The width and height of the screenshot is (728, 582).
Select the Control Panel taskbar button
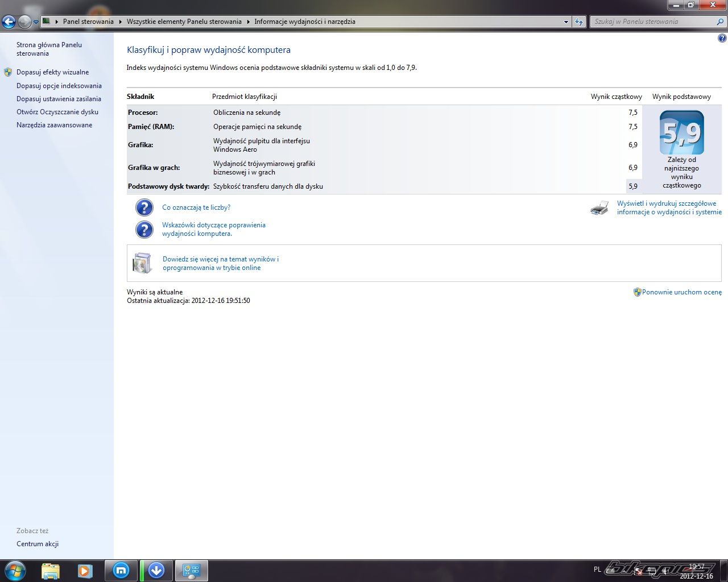191,570
